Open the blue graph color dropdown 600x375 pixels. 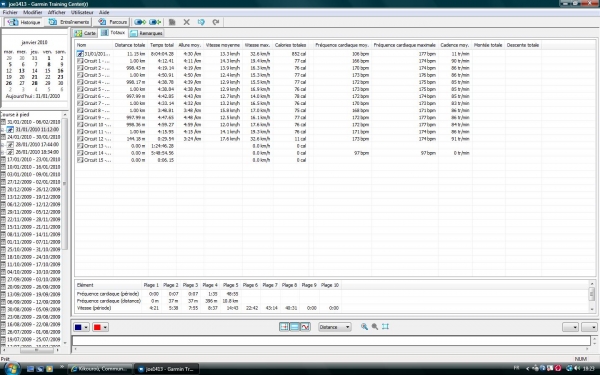(86, 328)
